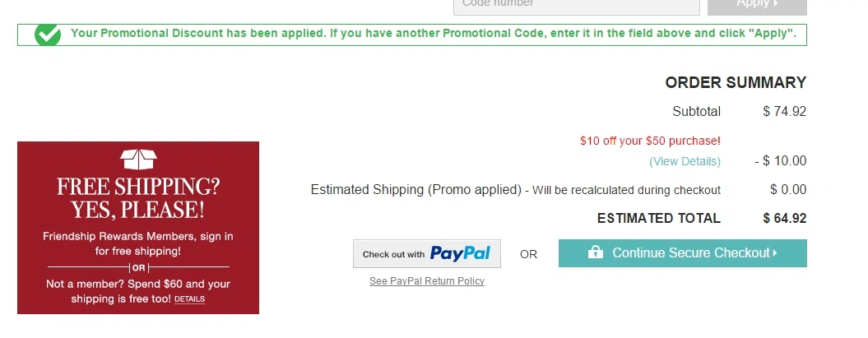The width and height of the screenshot is (868, 338).
Task: Focus the promo Code number field
Action: [576, 5]
